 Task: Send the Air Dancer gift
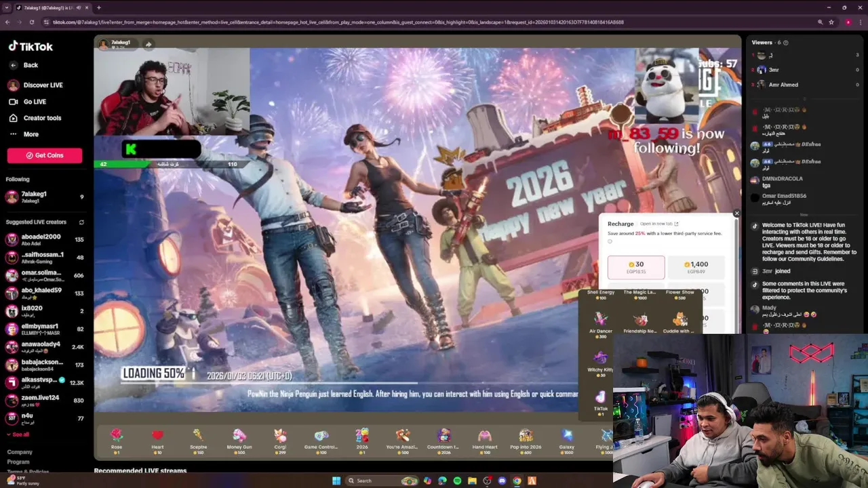pyautogui.click(x=601, y=325)
